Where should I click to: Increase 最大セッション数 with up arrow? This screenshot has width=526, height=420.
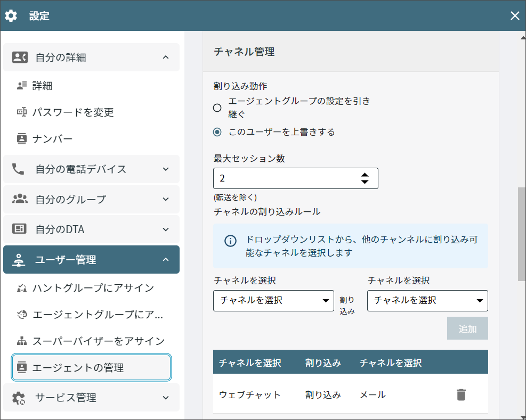(365, 175)
